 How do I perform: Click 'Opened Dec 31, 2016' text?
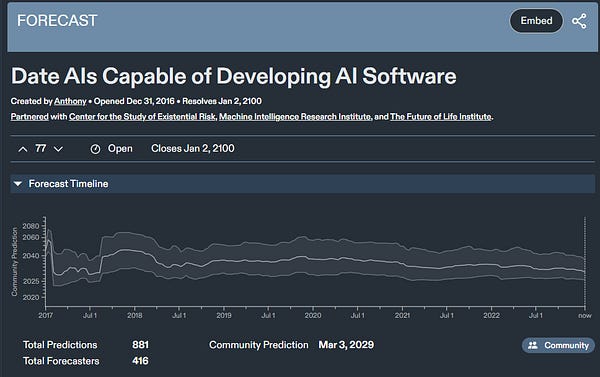[134, 101]
